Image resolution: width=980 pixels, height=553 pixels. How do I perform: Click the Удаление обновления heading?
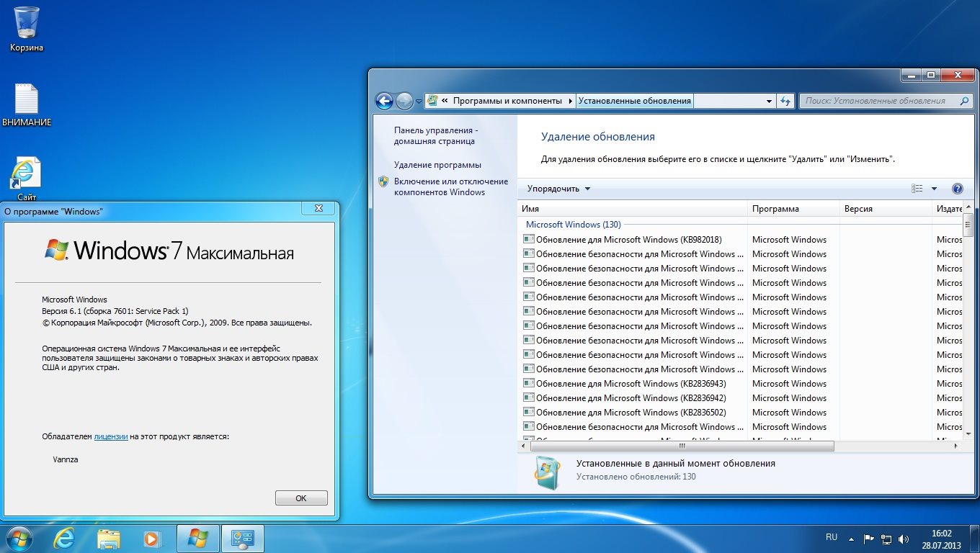click(x=598, y=136)
